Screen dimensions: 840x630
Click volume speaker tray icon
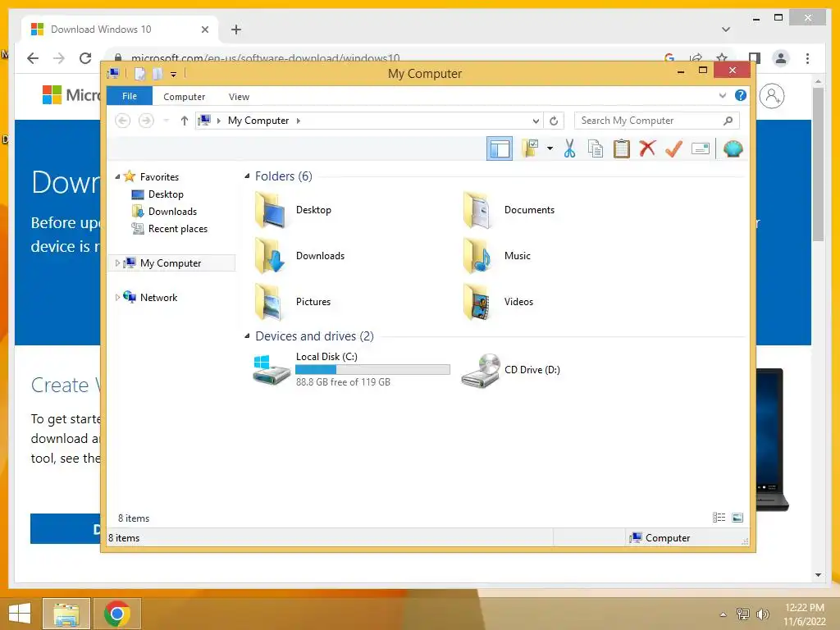[x=762, y=614]
